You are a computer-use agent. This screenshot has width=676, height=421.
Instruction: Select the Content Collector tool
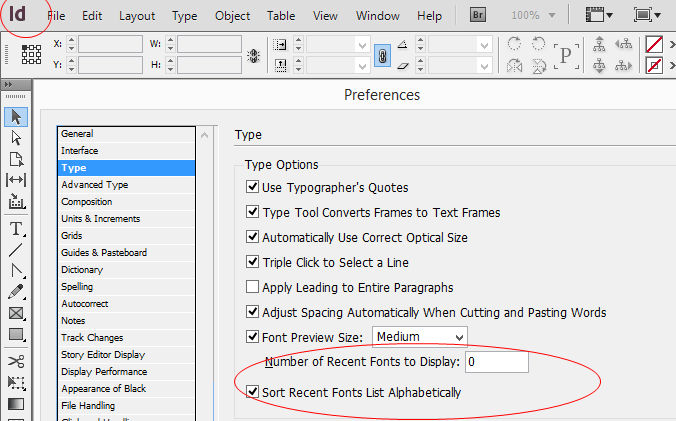pos(16,201)
